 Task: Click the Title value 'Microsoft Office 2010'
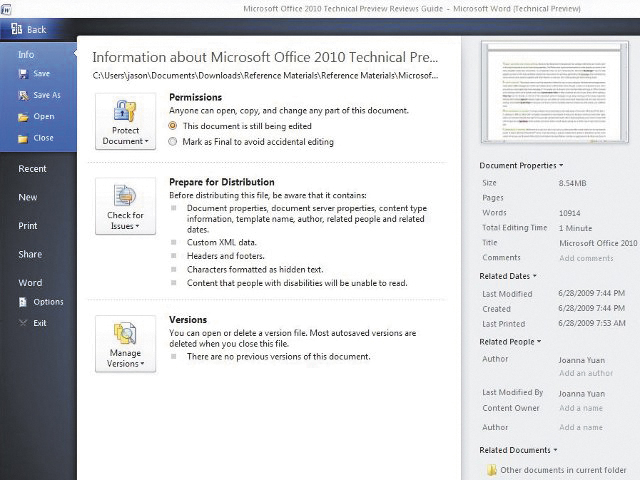coord(598,243)
